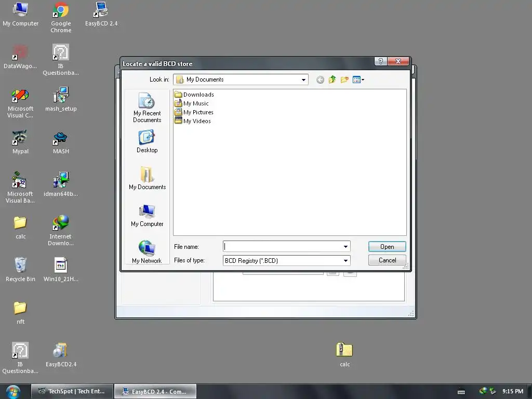
Task: Expand the Files of type dropdown
Action: (345, 261)
